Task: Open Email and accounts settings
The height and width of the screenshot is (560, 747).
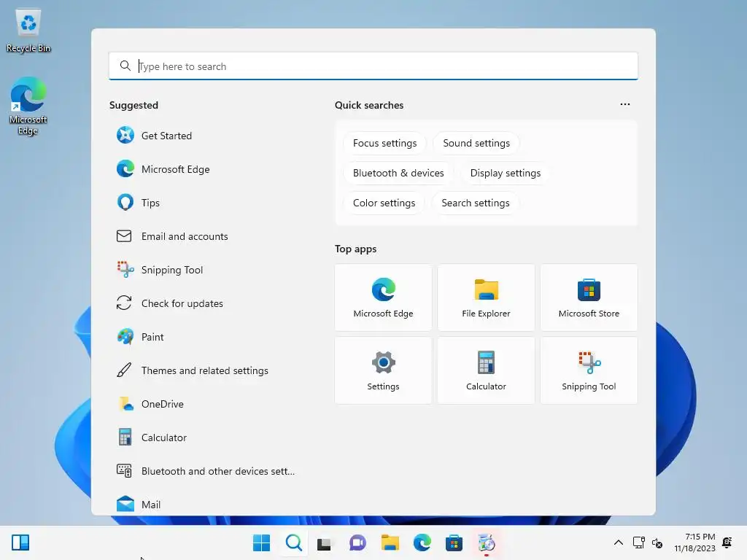Action: point(207,236)
